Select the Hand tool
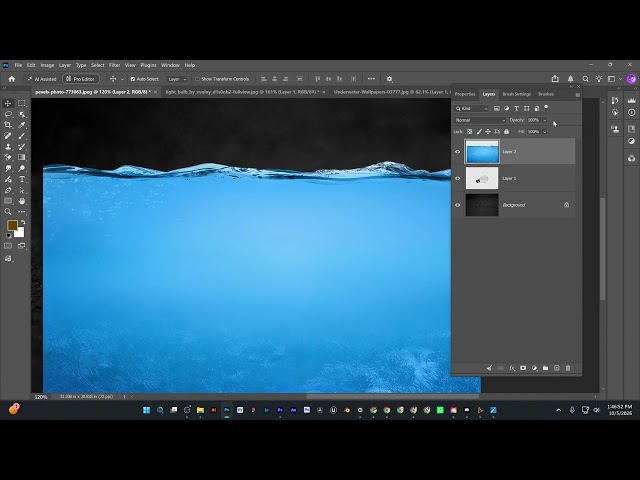The image size is (640, 480). coord(22,201)
